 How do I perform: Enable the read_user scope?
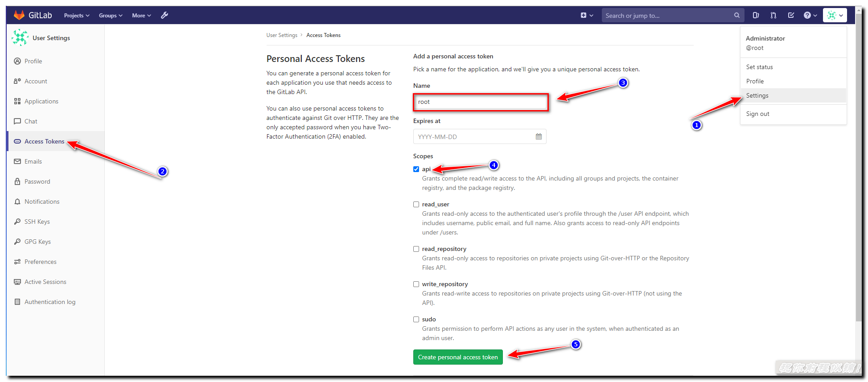pyautogui.click(x=416, y=204)
